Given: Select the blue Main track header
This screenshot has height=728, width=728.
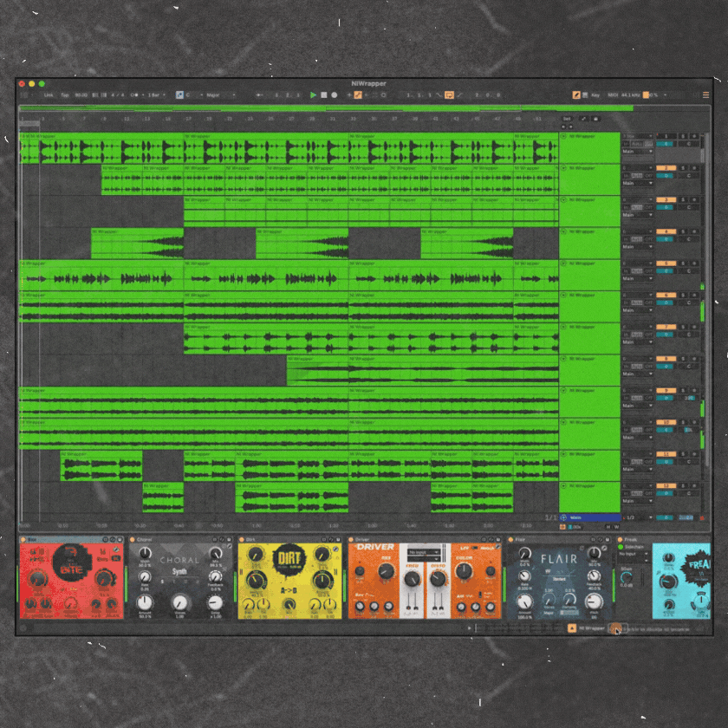Looking at the screenshot, I should click(589, 517).
